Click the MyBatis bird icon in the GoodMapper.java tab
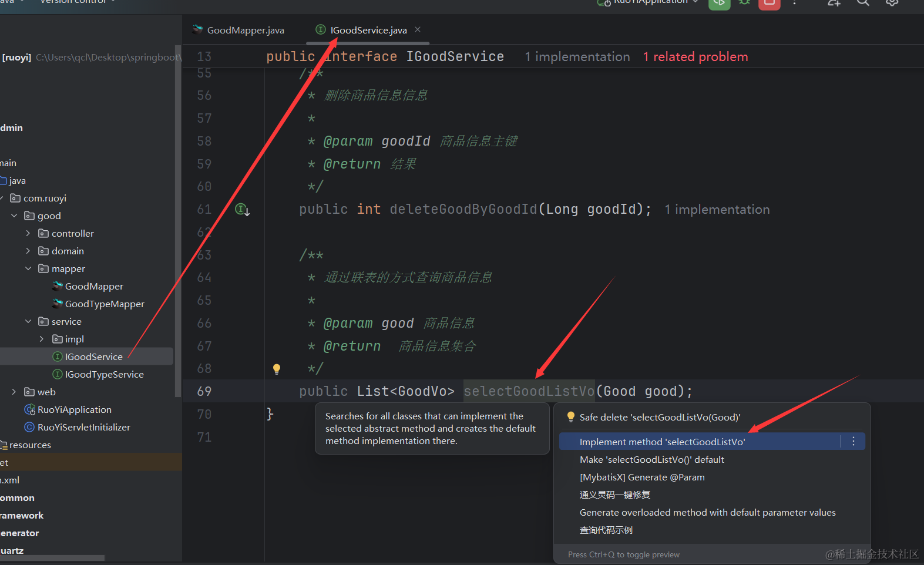 pos(198,29)
